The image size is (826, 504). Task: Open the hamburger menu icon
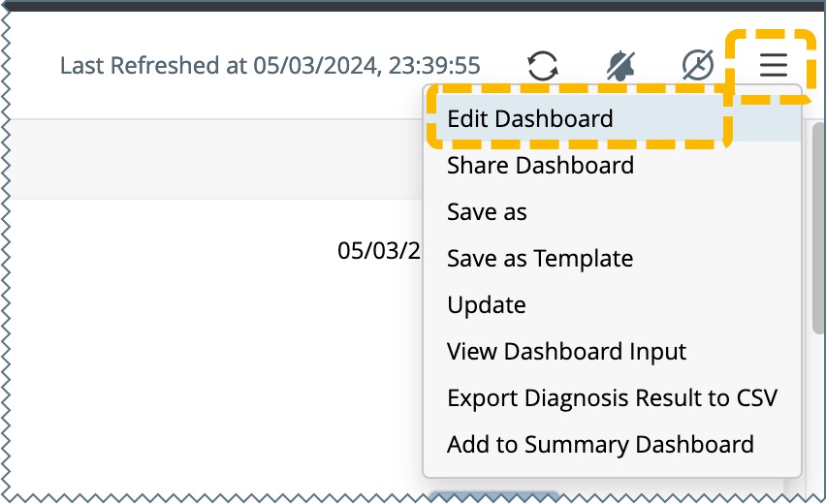click(x=774, y=66)
